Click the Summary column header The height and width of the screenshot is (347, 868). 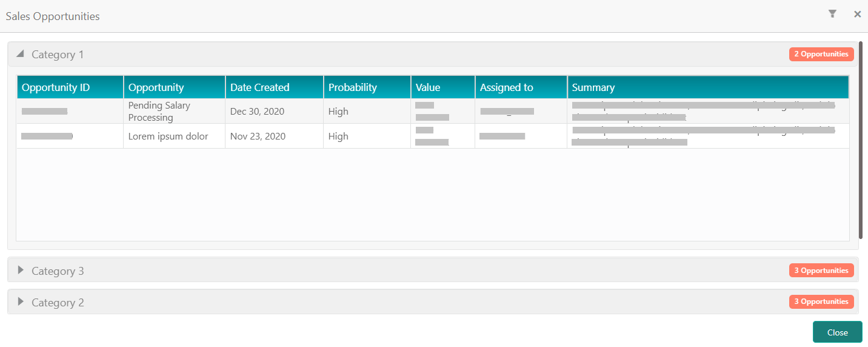pos(708,87)
